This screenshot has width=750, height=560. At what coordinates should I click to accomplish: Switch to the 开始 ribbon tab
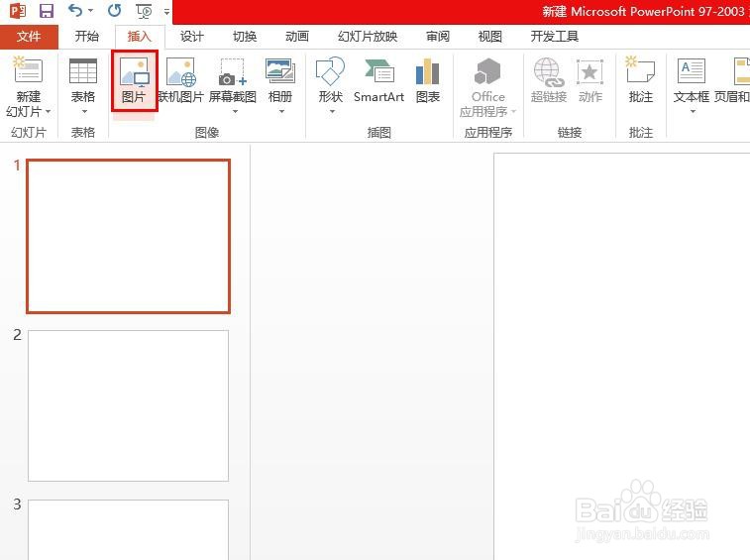click(x=86, y=37)
